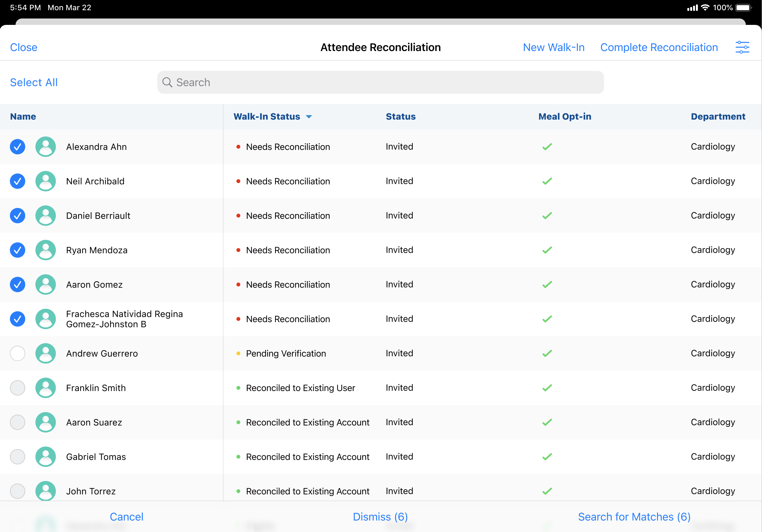The width and height of the screenshot is (762, 532).
Task: Click Neil Archibald's meal opt-in checkmark
Action: [547, 181]
